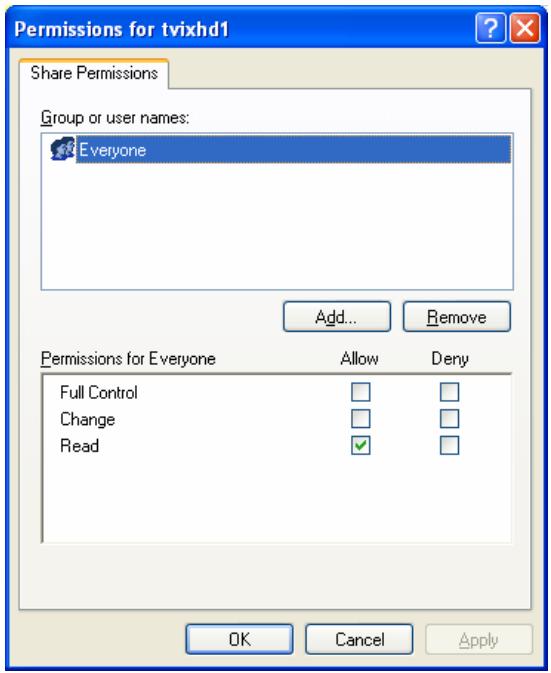Click the Full Control permission label
This screenshot has height=673, width=551.
pyautogui.click(x=99, y=392)
